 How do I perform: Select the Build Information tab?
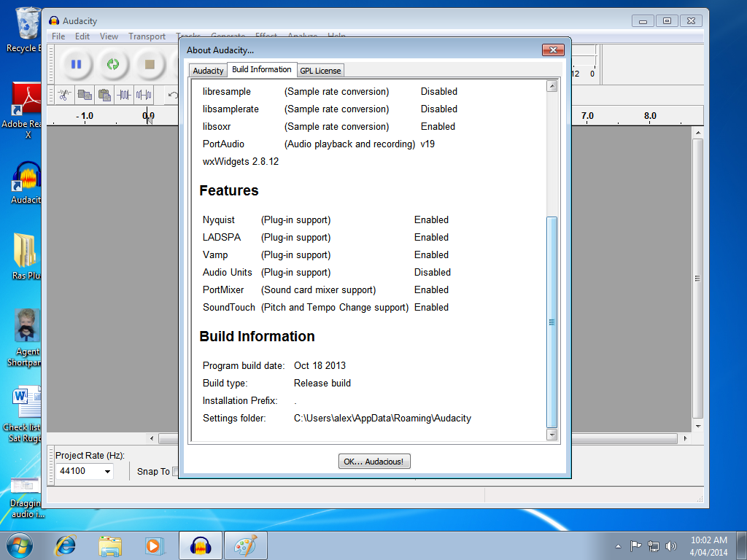click(x=262, y=69)
